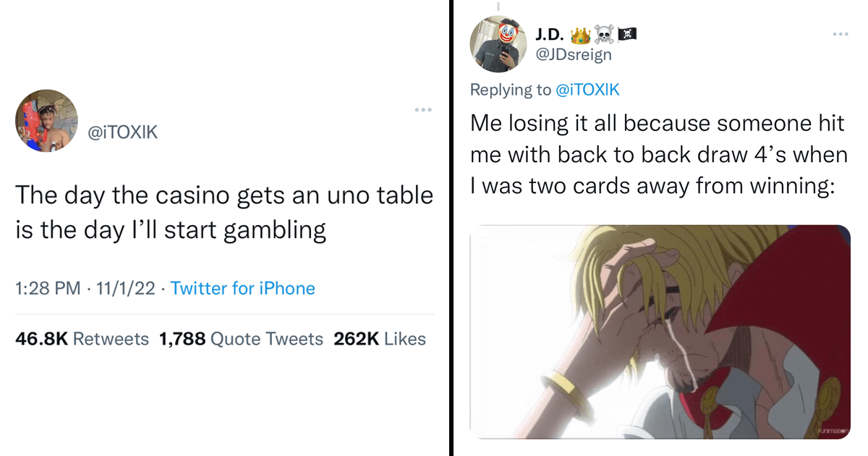Click the pirate flag emoji
Viewport: 868px width, 456px height.
(626, 34)
